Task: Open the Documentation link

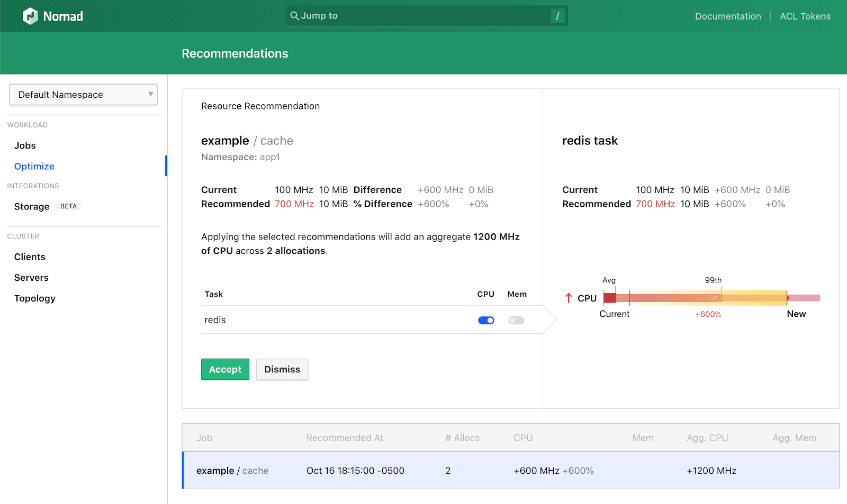Action: point(728,16)
